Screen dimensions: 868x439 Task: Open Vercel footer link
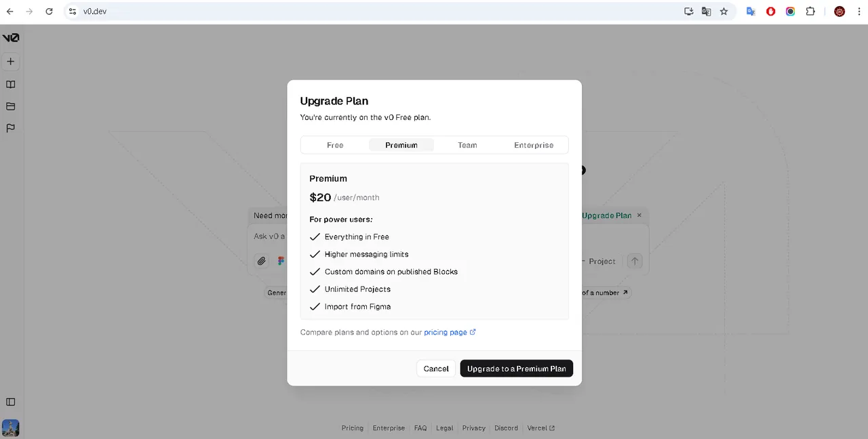[541, 428]
